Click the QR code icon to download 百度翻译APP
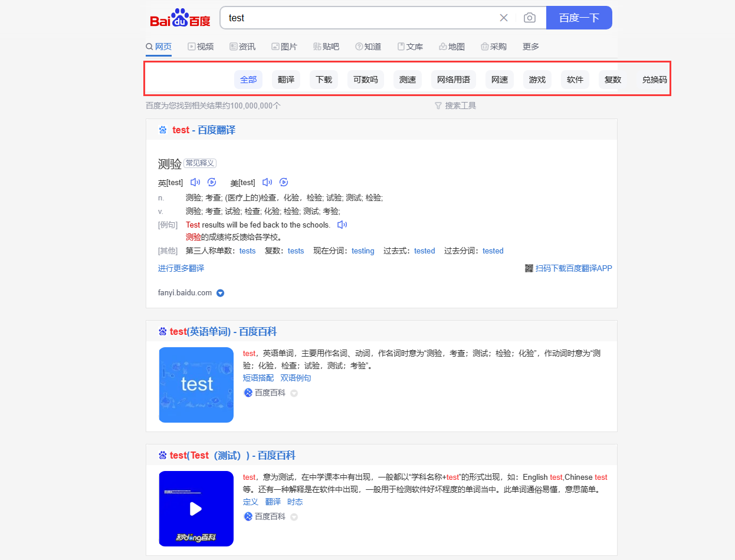735x560 pixels. (x=529, y=268)
